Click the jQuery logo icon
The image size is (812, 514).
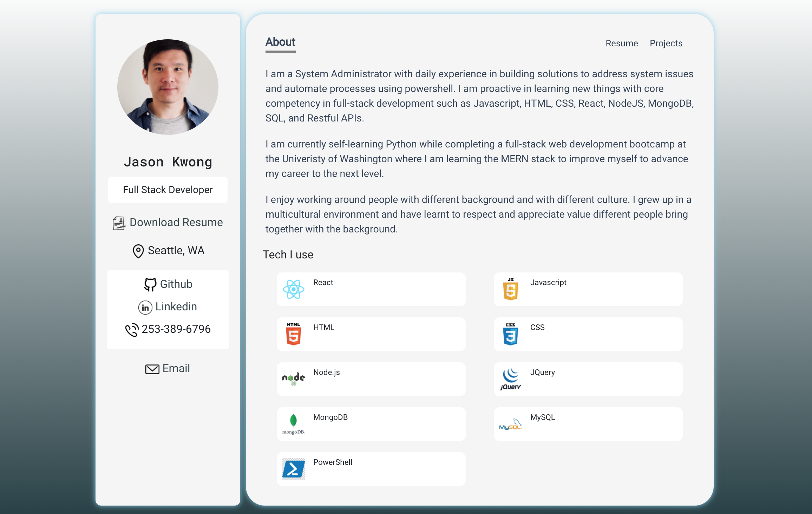pos(510,379)
